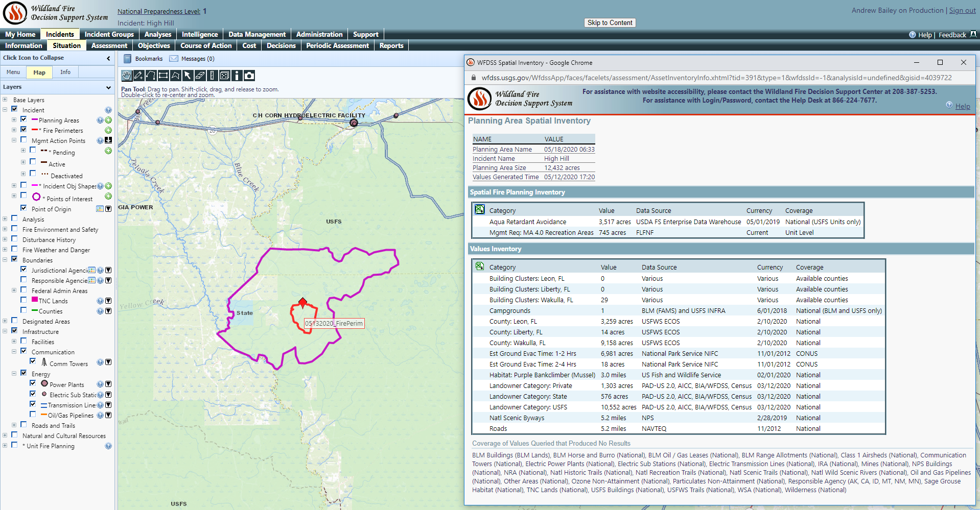Switch to the Assessment tab
The width and height of the screenshot is (980, 510).
(x=109, y=45)
